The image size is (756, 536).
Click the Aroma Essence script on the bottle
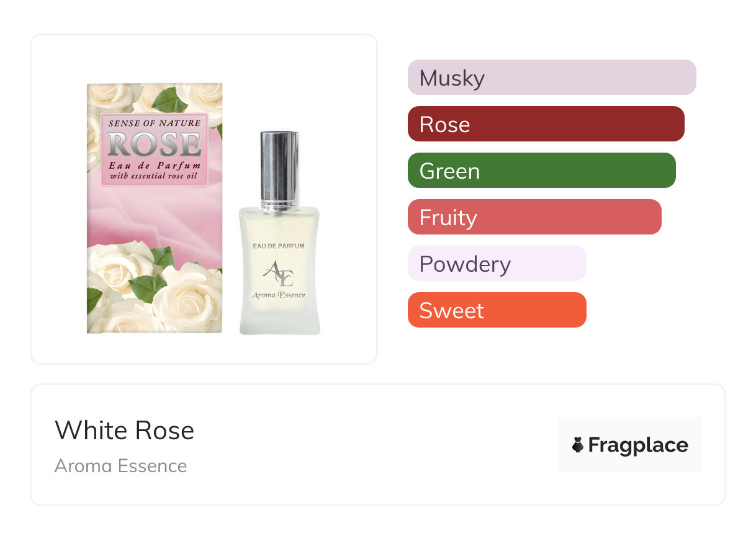pos(279,295)
